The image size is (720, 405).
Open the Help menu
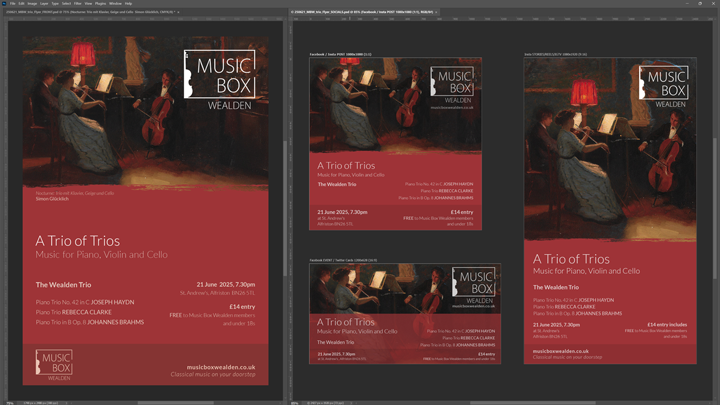point(129,3)
